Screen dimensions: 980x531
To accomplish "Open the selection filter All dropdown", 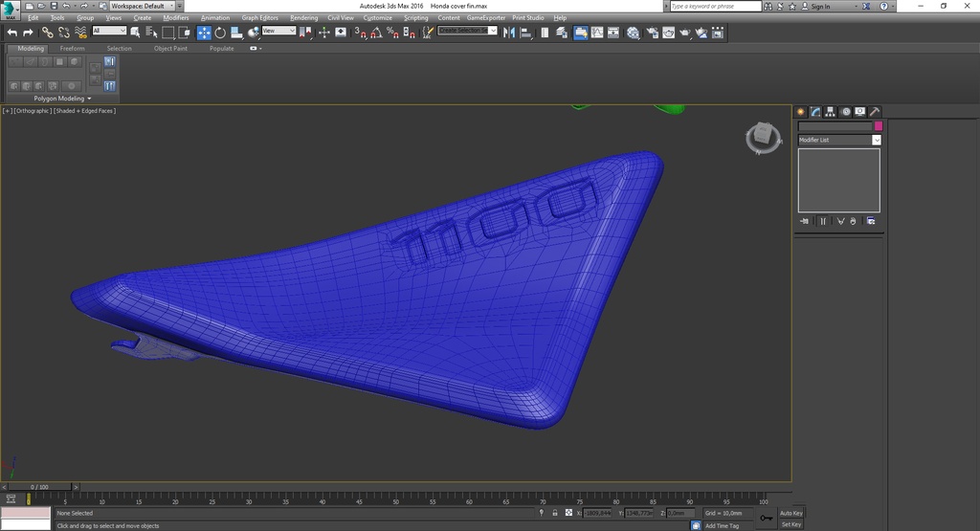I will click(109, 31).
